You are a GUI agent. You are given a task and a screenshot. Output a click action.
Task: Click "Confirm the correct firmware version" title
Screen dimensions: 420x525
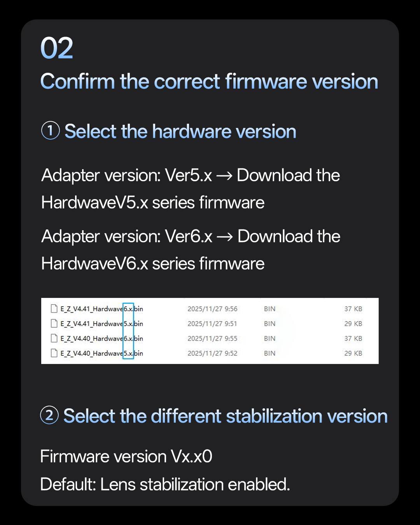pos(209,82)
